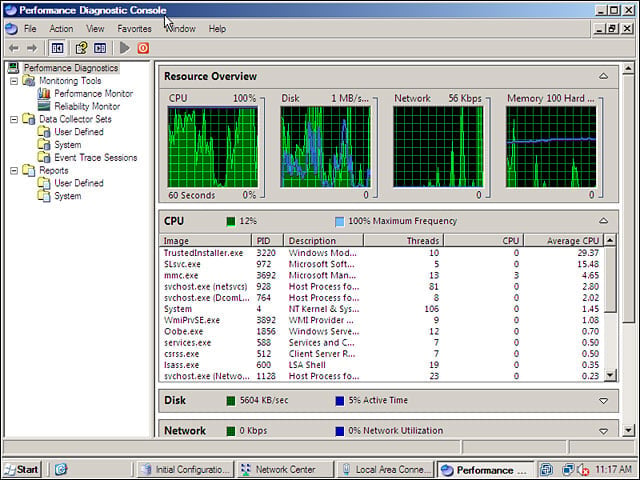Select the csrss.exe process row
Viewport: 640px width, 480px height.
tap(381, 354)
